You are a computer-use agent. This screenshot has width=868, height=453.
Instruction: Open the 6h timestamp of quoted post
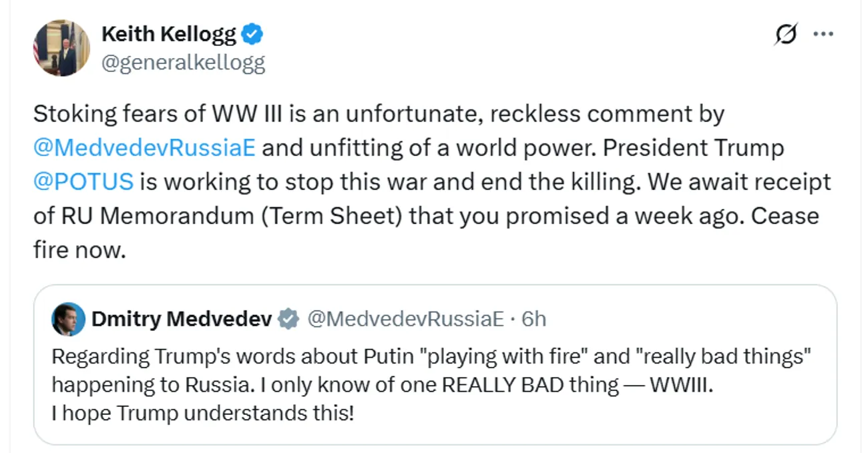(533, 320)
